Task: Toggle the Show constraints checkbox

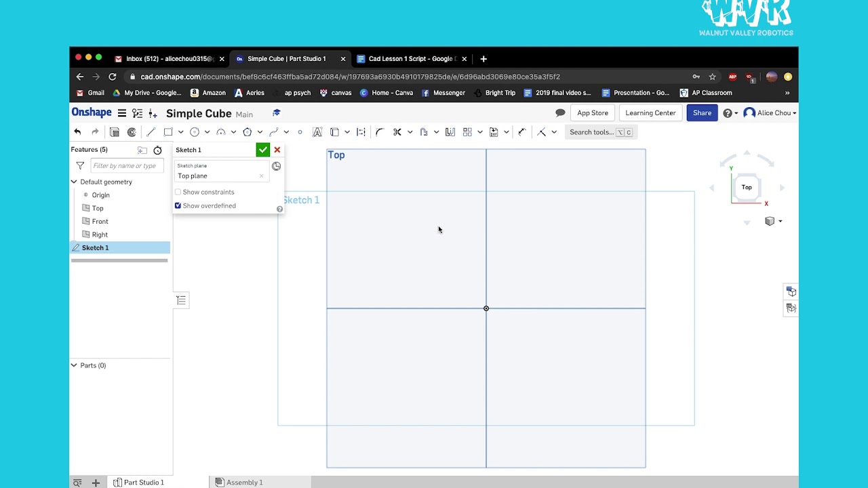Action: click(x=178, y=192)
